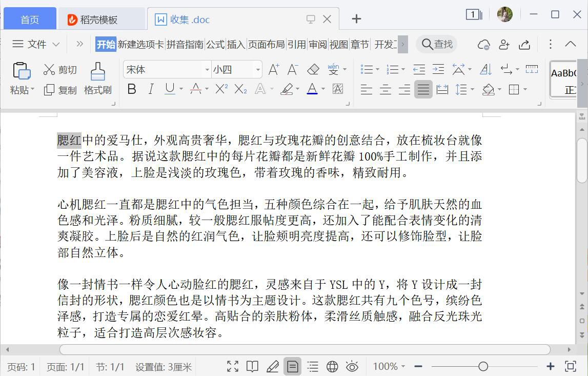Share document via export icon
The height and width of the screenshot is (376, 588).
[524, 45]
